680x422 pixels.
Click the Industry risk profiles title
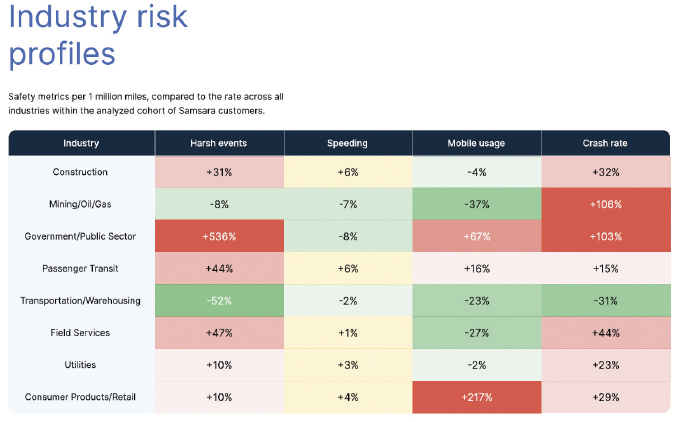point(98,33)
